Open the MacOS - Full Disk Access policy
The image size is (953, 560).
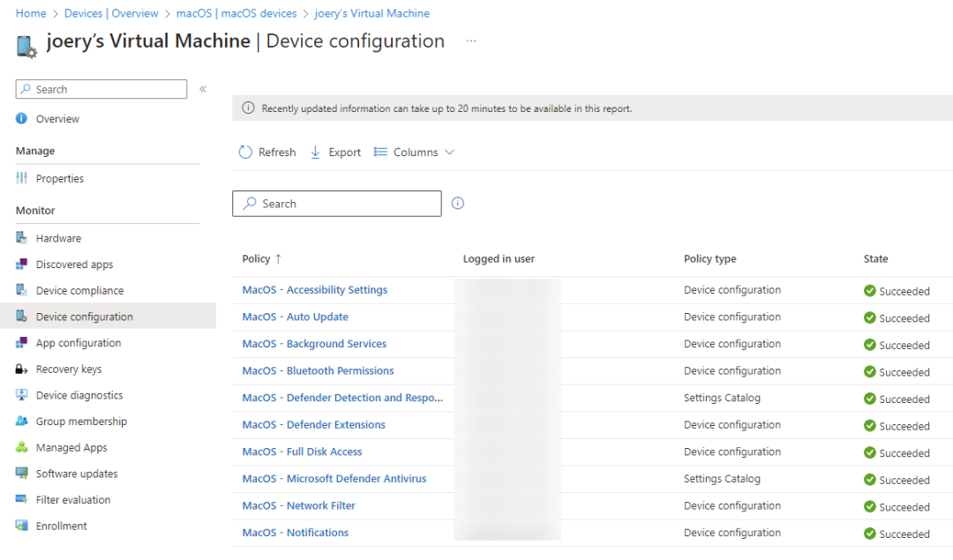(x=302, y=452)
